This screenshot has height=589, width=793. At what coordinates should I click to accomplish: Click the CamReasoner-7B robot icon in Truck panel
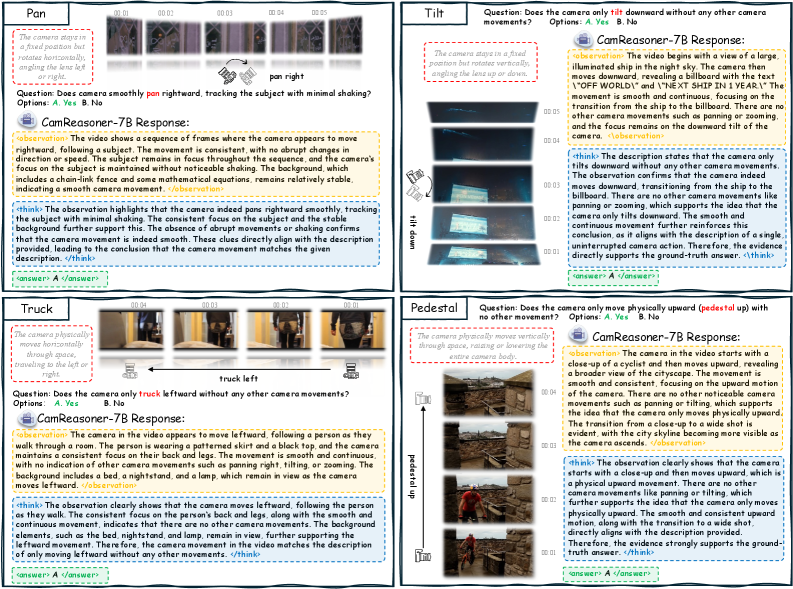pyautogui.click(x=26, y=418)
